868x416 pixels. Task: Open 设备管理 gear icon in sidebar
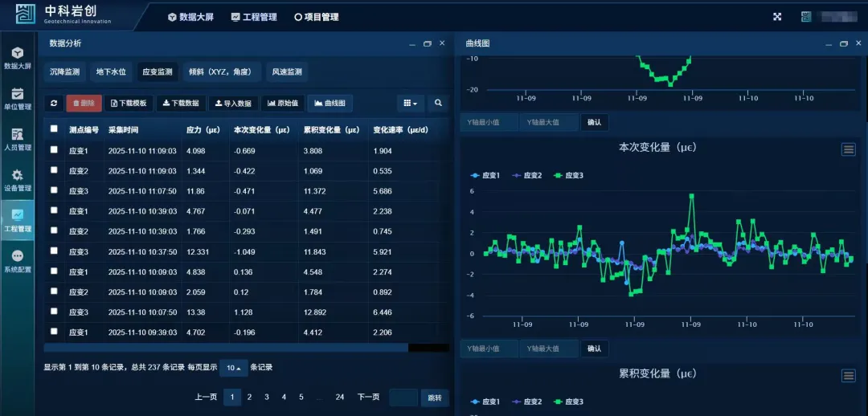18,180
